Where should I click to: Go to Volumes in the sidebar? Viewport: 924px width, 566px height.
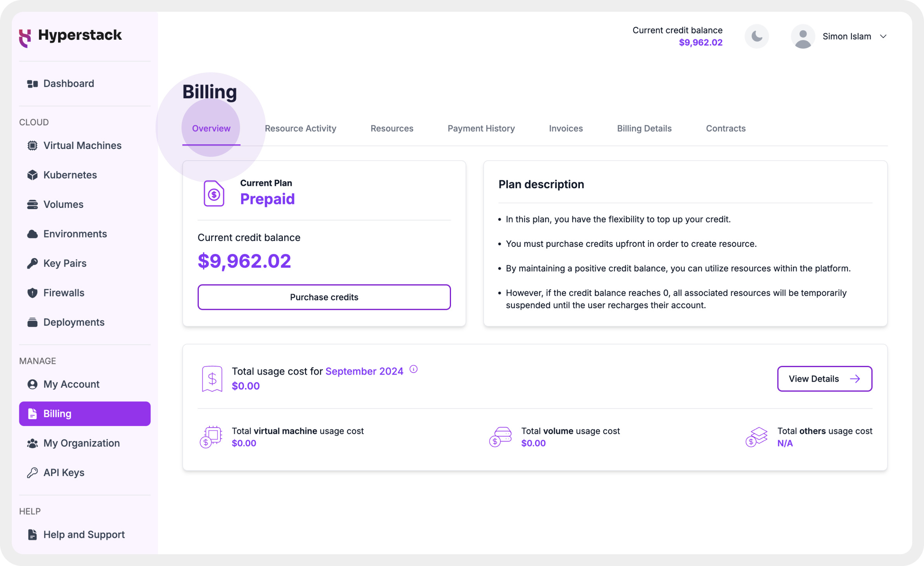tap(84, 204)
